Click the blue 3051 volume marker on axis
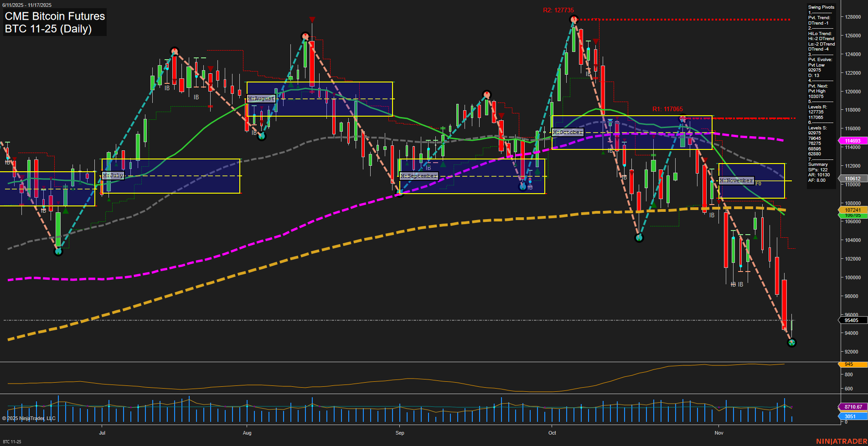Image resolution: width=868 pixels, height=446 pixels. pyautogui.click(x=850, y=416)
